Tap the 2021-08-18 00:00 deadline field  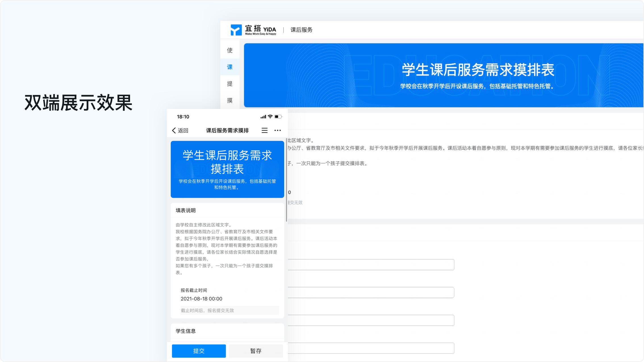pyautogui.click(x=201, y=299)
